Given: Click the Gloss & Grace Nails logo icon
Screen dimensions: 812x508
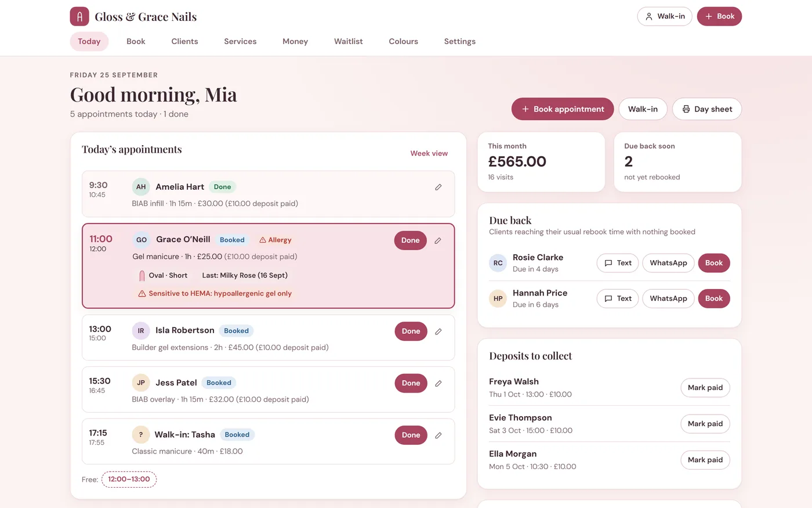Looking at the screenshot, I should (x=79, y=16).
